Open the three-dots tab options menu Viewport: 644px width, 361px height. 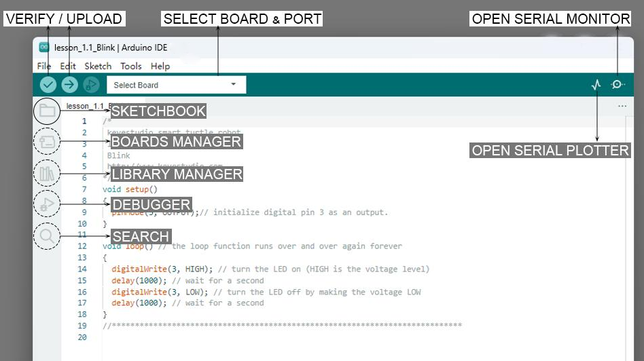point(622,106)
